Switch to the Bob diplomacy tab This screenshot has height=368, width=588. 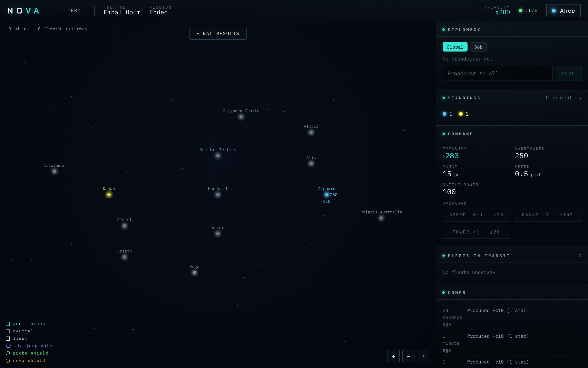(x=478, y=47)
